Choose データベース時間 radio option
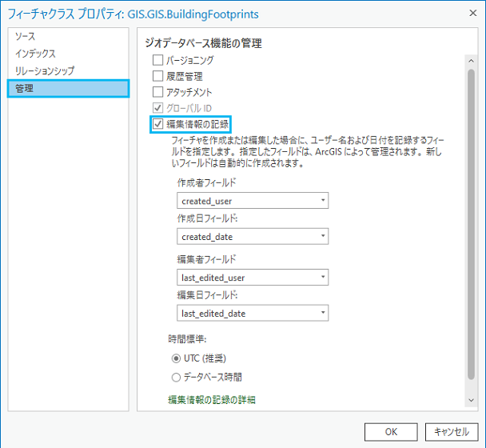 [177, 377]
